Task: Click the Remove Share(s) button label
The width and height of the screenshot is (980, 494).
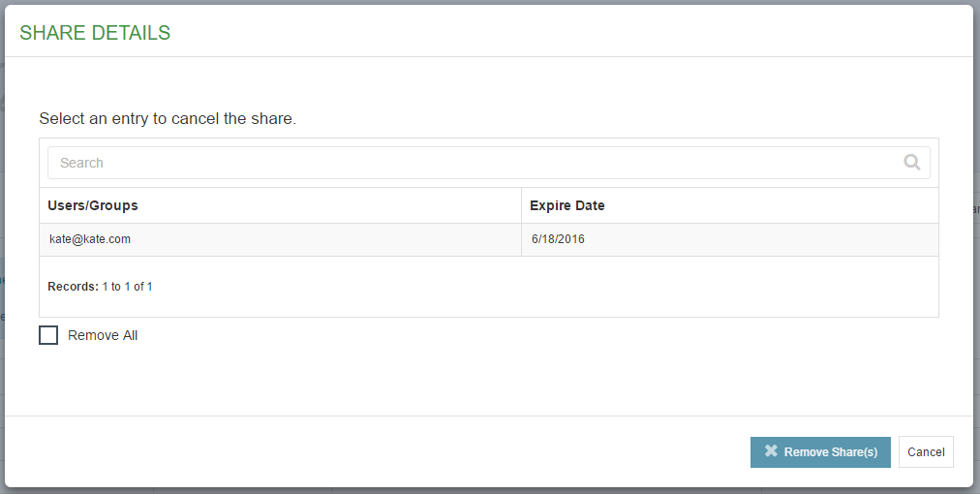Action: (831, 452)
